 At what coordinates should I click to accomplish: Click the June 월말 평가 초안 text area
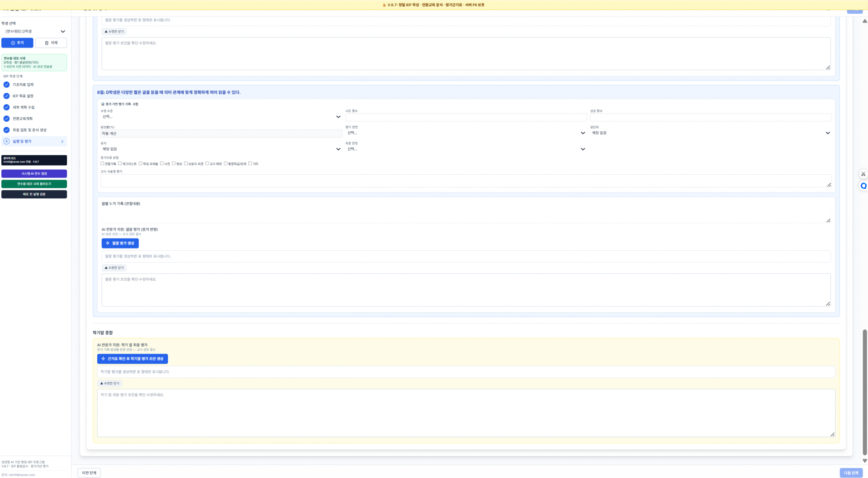(x=466, y=290)
